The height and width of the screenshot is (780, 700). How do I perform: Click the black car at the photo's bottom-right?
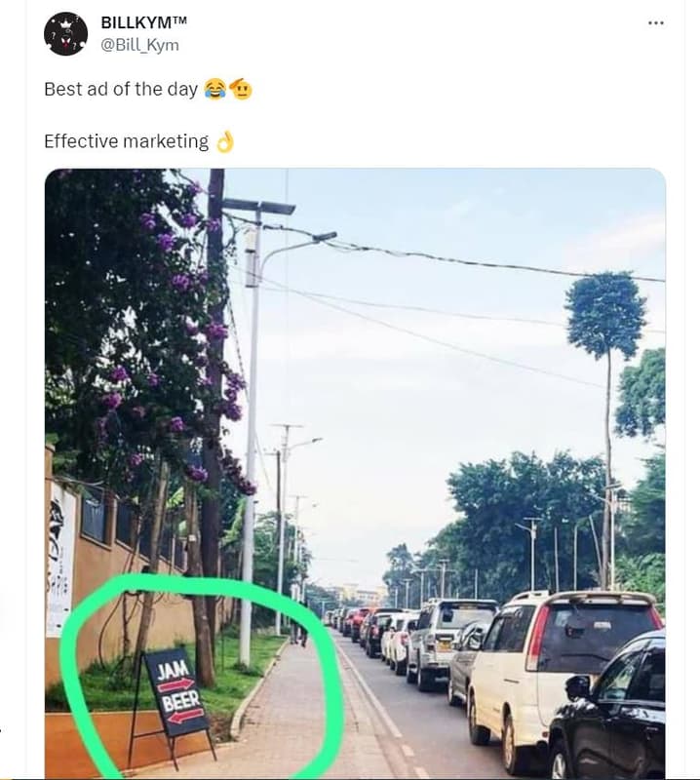[614, 712]
